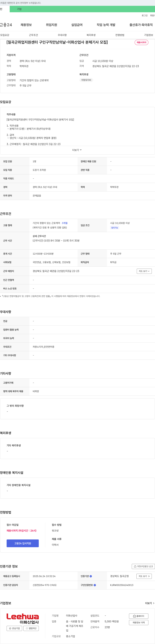Open the company 홈페이지 button
The image size is (155, 644).
pos(139,616)
